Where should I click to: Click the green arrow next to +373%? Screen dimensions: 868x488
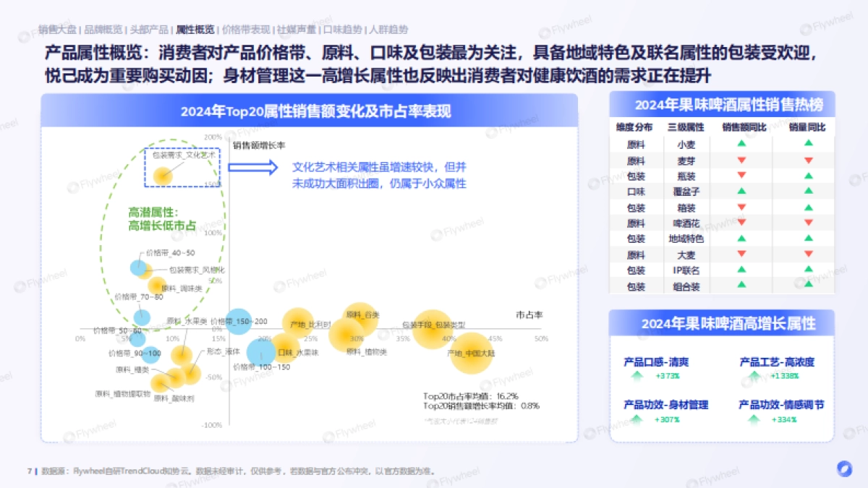637,375
